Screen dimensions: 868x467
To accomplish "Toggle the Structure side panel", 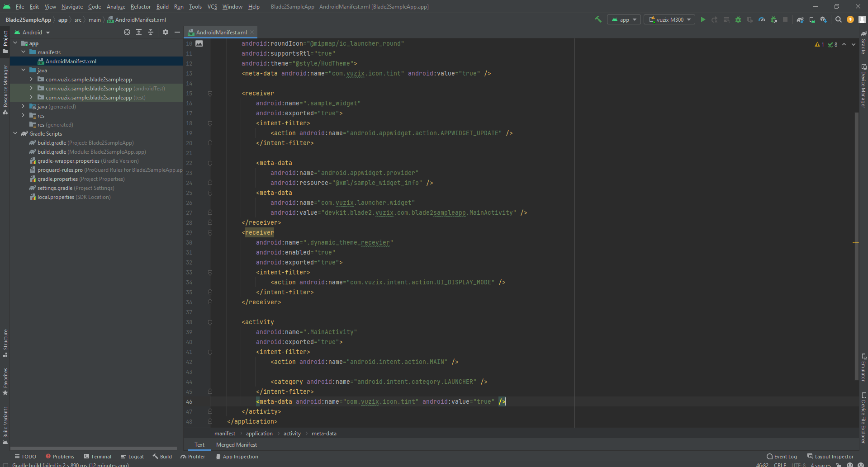I will [x=5, y=343].
